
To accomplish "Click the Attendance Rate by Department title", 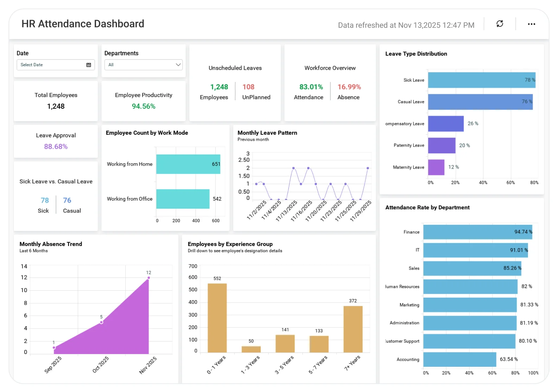I will [427, 207].
